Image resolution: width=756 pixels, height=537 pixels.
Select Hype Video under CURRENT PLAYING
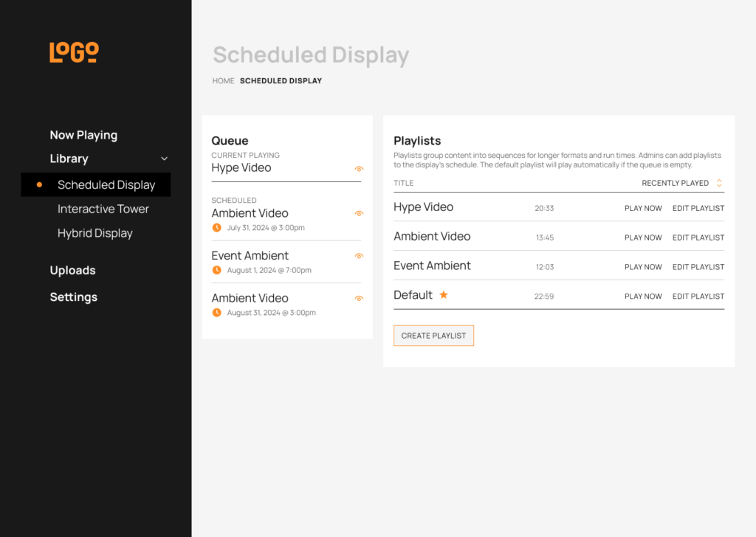pos(241,167)
